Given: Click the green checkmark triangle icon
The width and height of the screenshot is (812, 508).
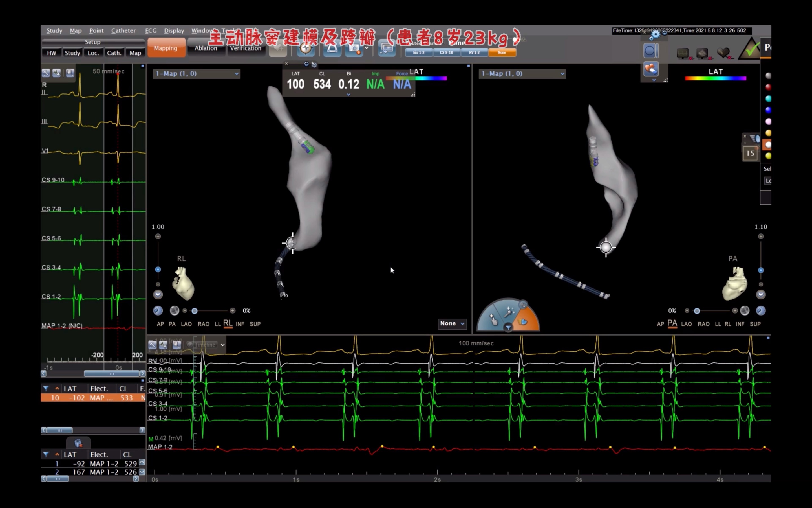Looking at the screenshot, I should coord(750,49).
